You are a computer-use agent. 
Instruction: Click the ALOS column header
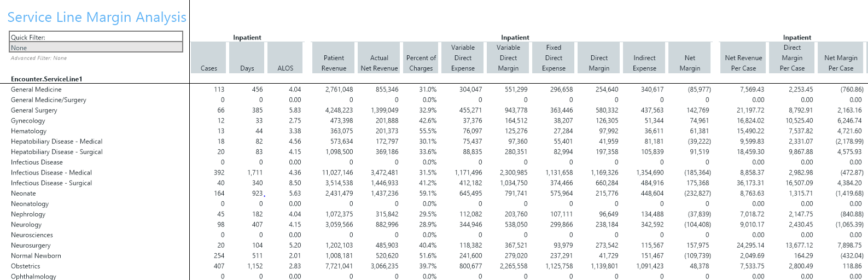coord(285,57)
